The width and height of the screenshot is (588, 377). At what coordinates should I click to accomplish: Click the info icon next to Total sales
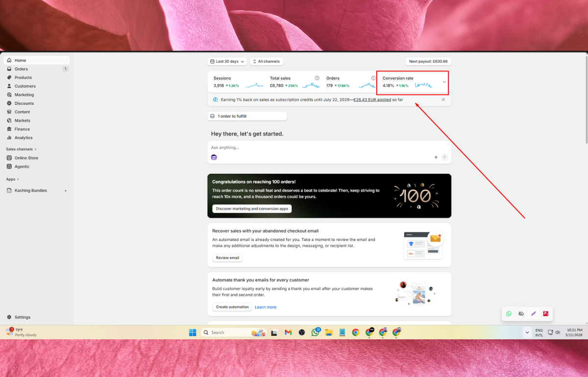(x=317, y=78)
